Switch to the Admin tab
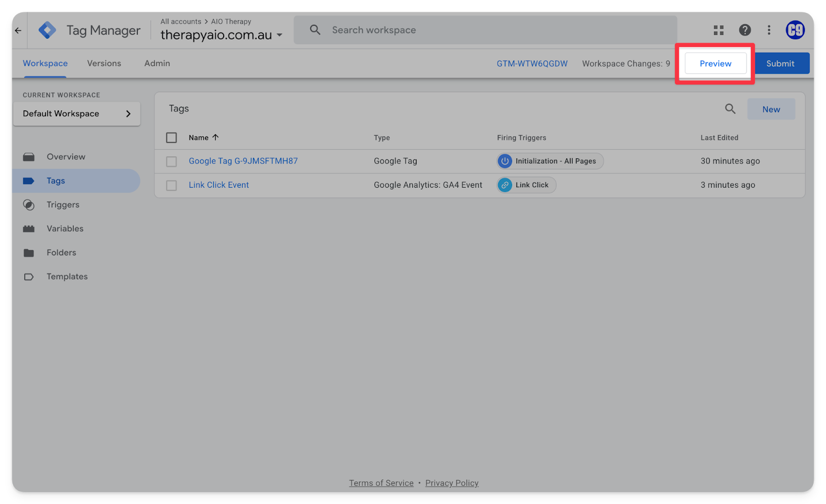The width and height of the screenshot is (826, 504). coord(157,63)
